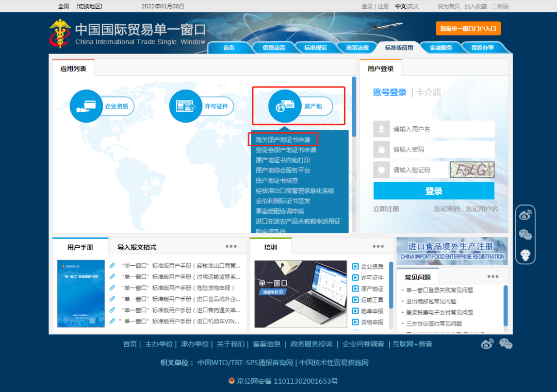
Task: Expand 常见问题 panel via its ellipsis
Action: coord(493,276)
